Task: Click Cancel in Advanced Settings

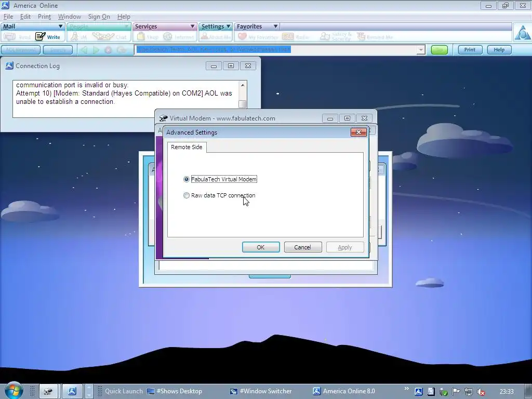Action: tap(303, 247)
